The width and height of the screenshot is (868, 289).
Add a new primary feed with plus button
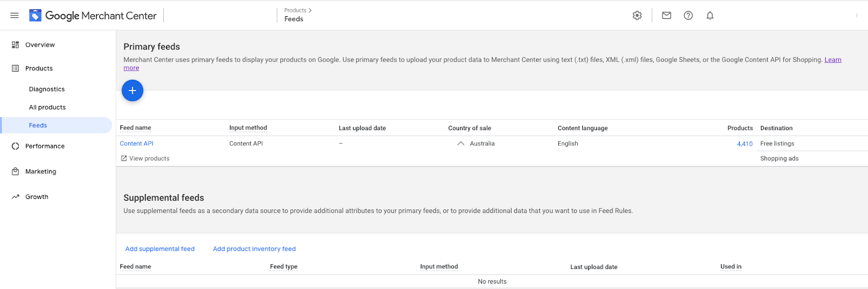tap(132, 91)
